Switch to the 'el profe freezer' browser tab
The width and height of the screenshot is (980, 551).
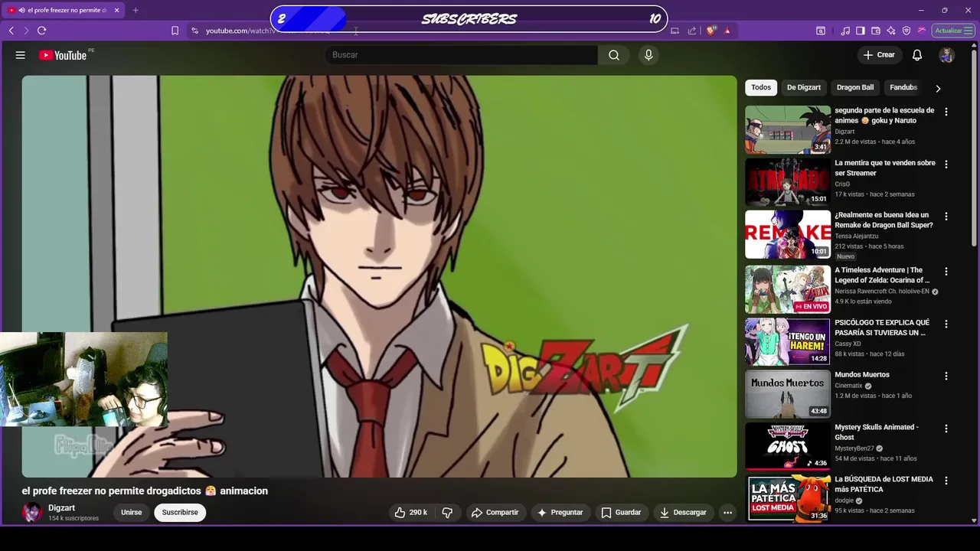64,10
